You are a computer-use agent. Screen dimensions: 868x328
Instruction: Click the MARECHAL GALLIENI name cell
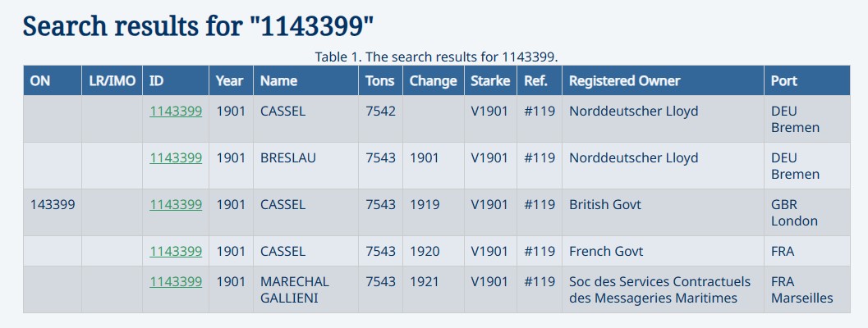pyautogui.click(x=295, y=289)
